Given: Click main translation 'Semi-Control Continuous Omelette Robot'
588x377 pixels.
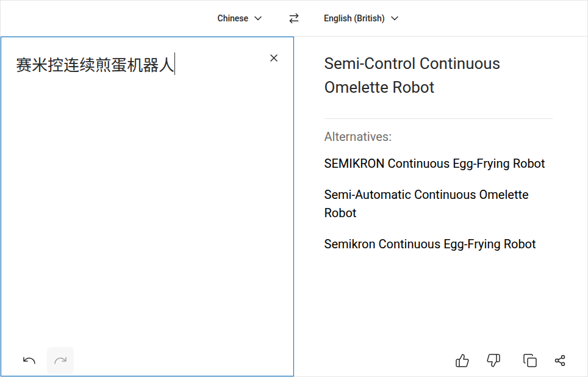Looking at the screenshot, I should pos(412,76).
